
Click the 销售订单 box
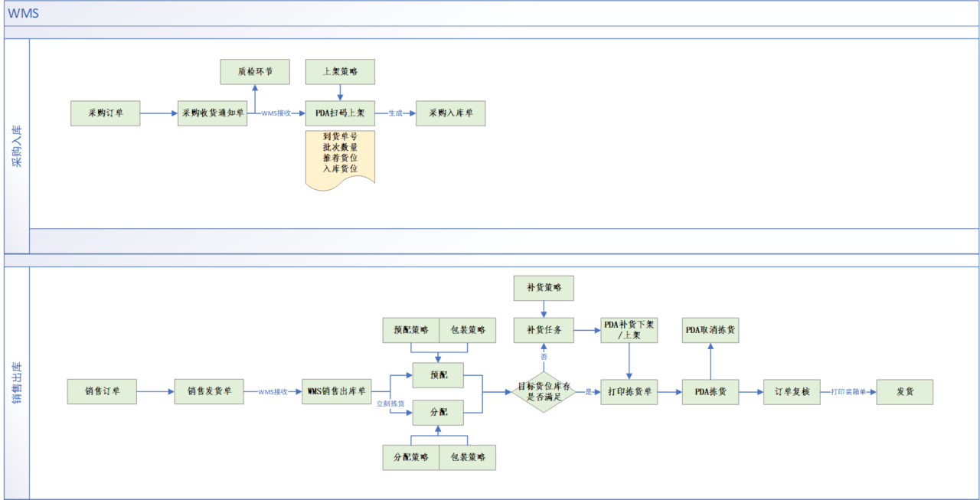coord(102,391)
